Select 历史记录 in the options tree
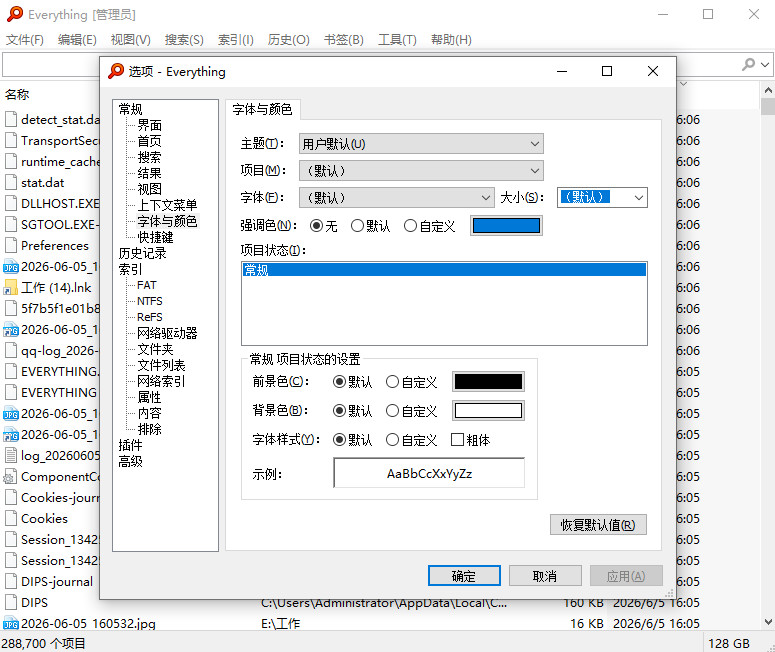The image size is (775, 652). coord(142,253)
